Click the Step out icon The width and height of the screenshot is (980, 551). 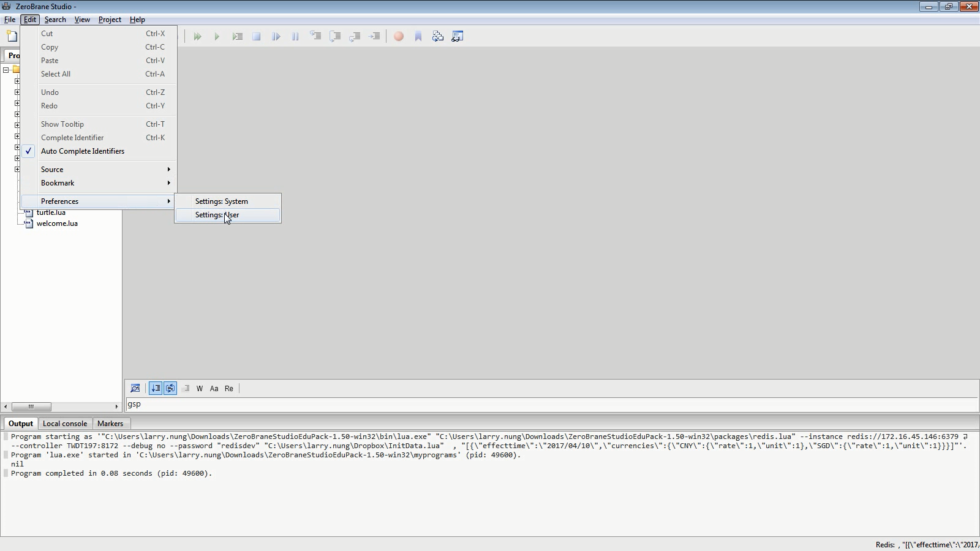(x=355, y=37)
